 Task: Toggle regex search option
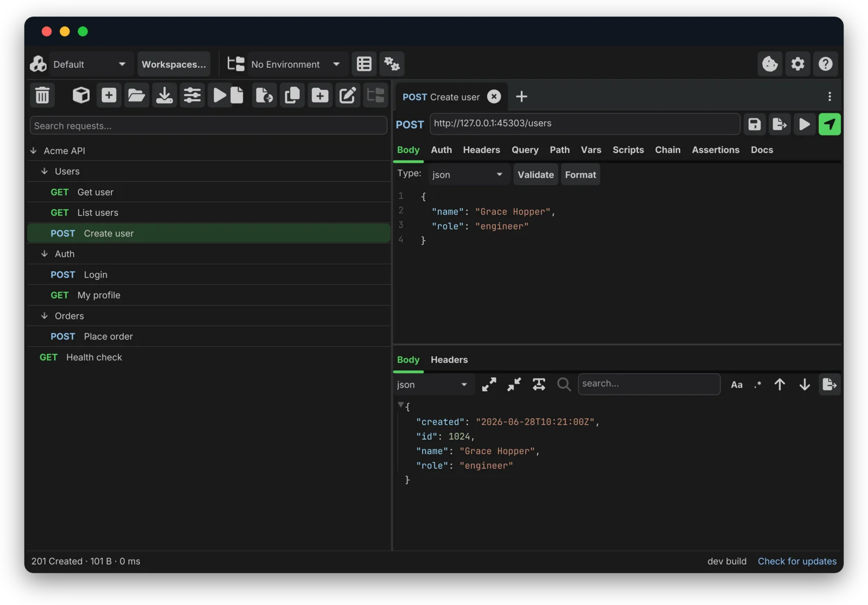pyautogui.click(x=757, y=385)
